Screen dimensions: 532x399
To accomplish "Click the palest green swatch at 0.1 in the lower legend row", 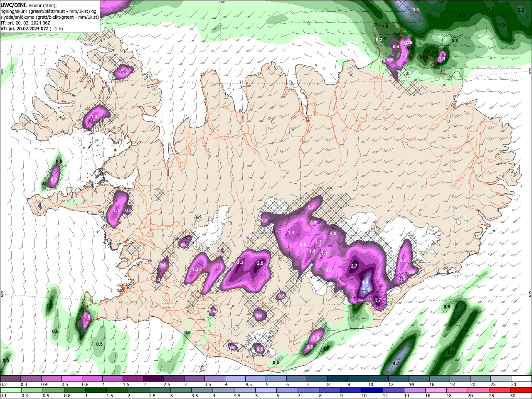I will 11,390.
